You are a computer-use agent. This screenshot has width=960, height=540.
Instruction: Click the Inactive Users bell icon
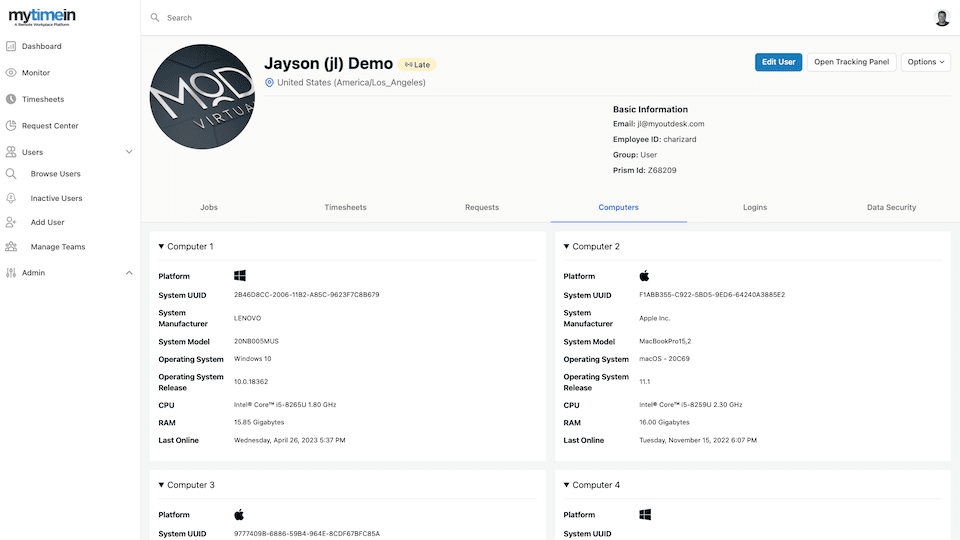11,198
